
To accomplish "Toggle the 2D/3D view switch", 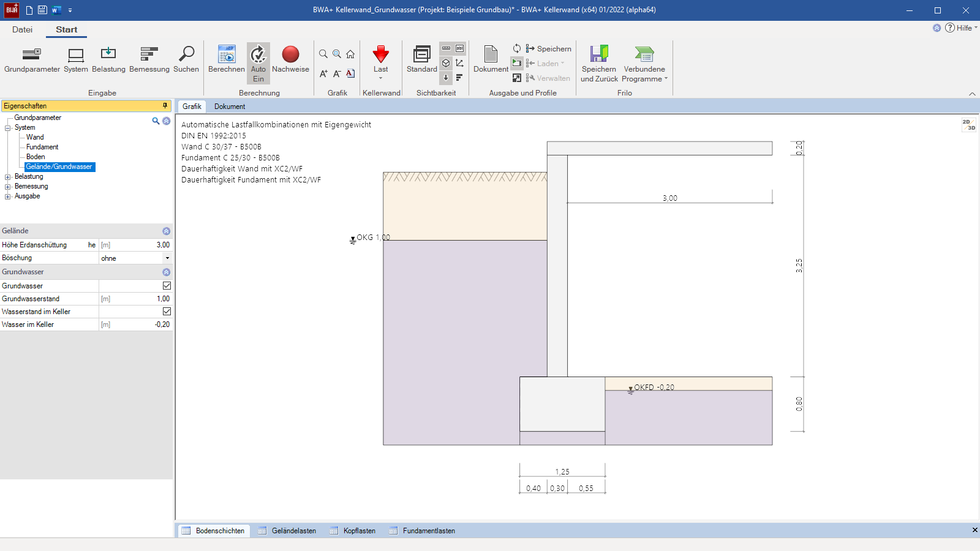I will tap(968, 124).
